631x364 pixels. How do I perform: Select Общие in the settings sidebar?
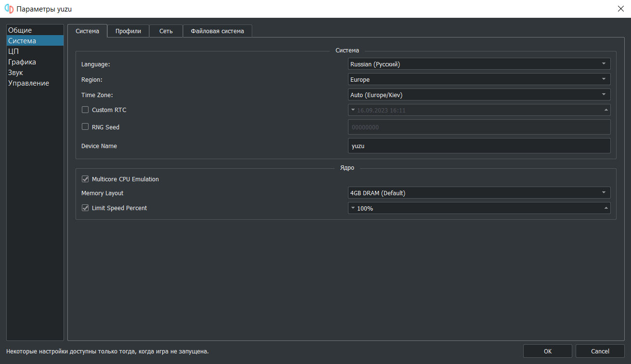[x=35, y=30]
